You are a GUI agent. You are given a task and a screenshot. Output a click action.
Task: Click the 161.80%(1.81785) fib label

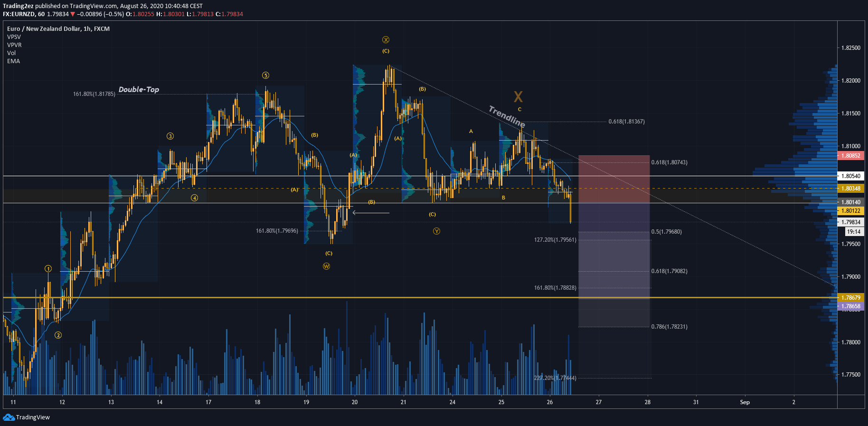point(94,94)
